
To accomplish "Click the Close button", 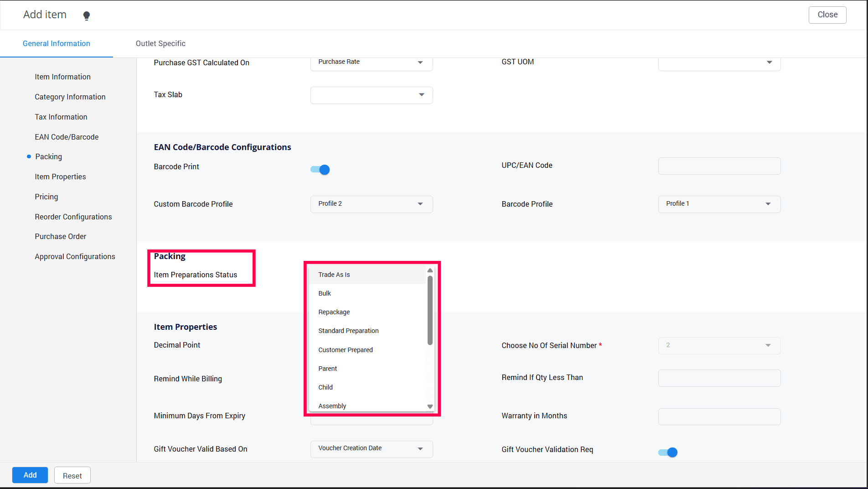I will click(827, 15).
